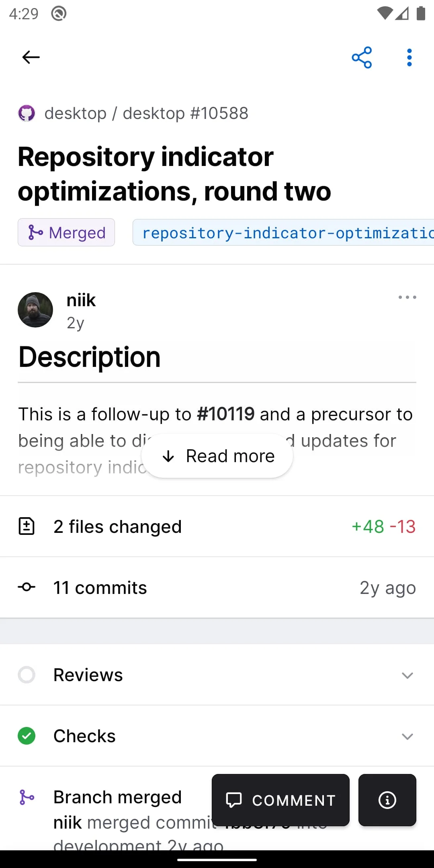The image size is (434, 868).
Task: Open the #10119 issue link in description
Action: (x=225, y=414)
